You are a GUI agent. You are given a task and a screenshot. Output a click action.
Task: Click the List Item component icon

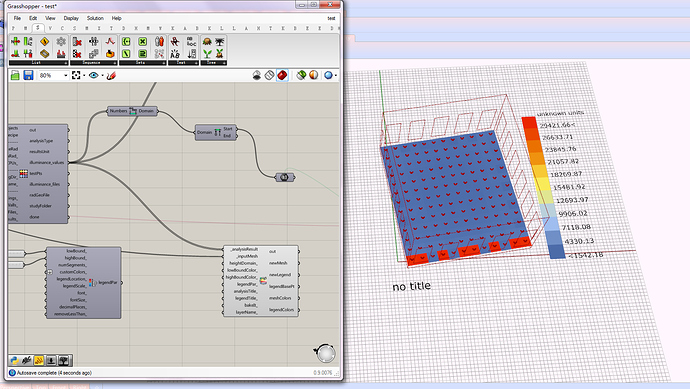pos(15,41)
